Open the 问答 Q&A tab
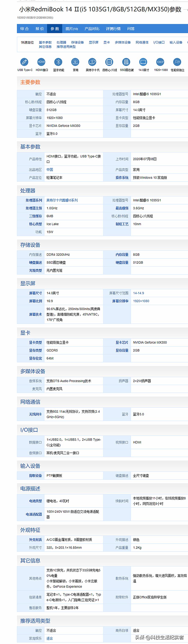The width and height of the screenshot is (188, 644). pos(131,29)
